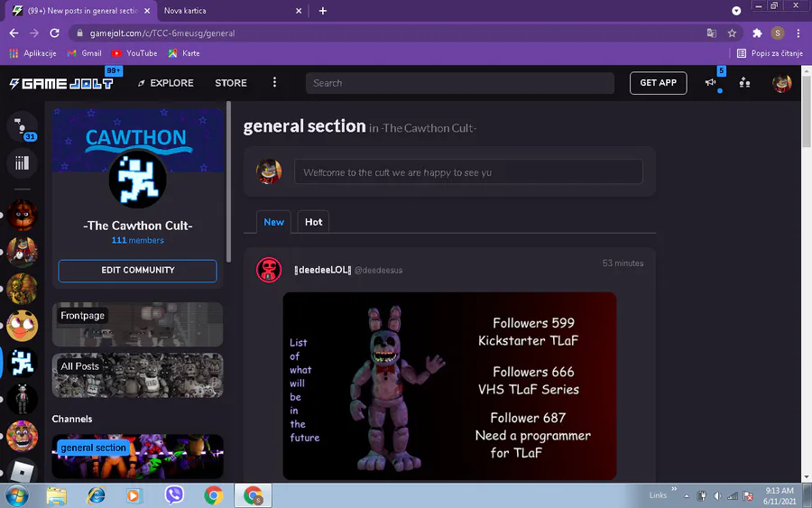
Task: Click the Cawthon Cult community avatar
Action: coord(137,180)
